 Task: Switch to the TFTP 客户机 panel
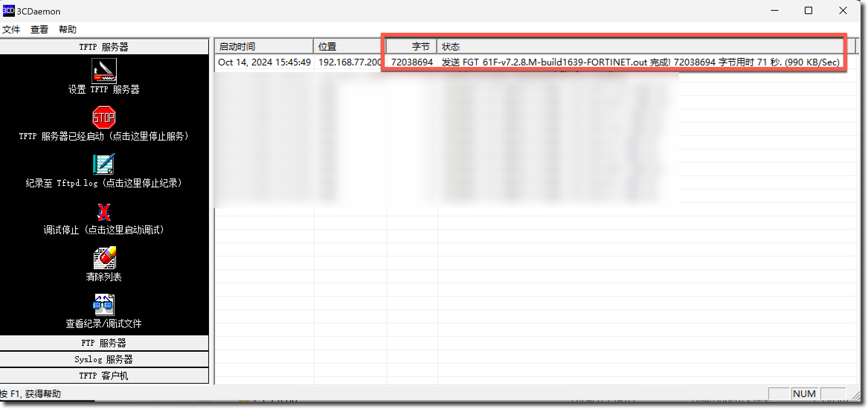[x=104, y=376]
